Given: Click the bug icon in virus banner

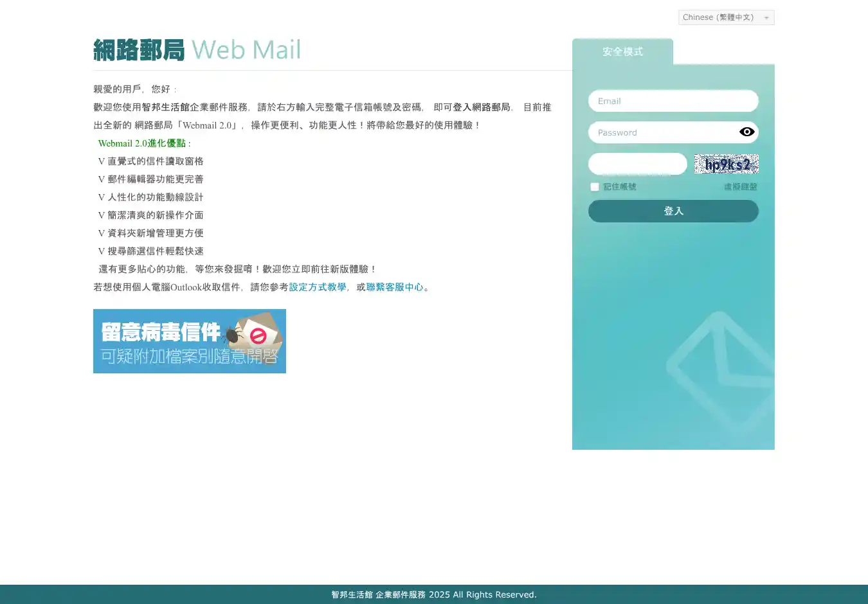Looking at the screenshot, I should click(233, 333).
